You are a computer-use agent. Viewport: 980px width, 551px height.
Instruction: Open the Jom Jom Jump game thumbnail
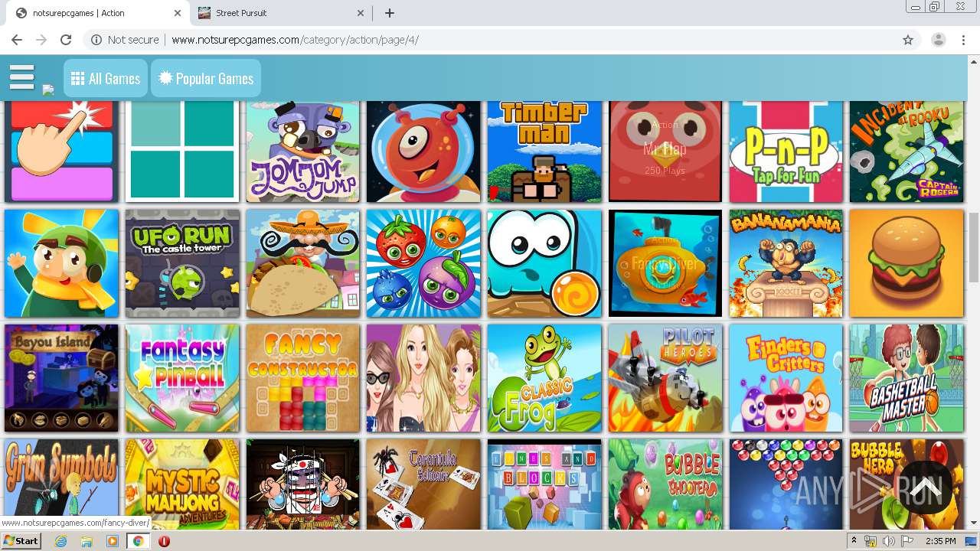click(303, 152)
